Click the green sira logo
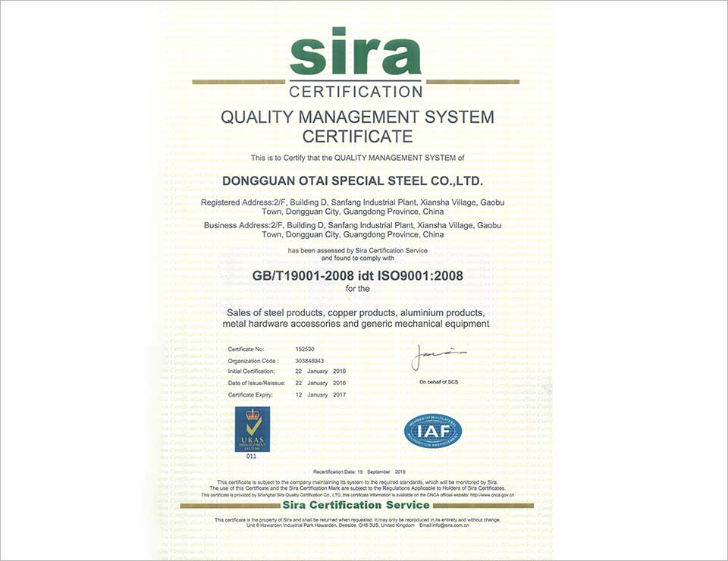Screen dimensions: 728x561 [x=355, y=51]
